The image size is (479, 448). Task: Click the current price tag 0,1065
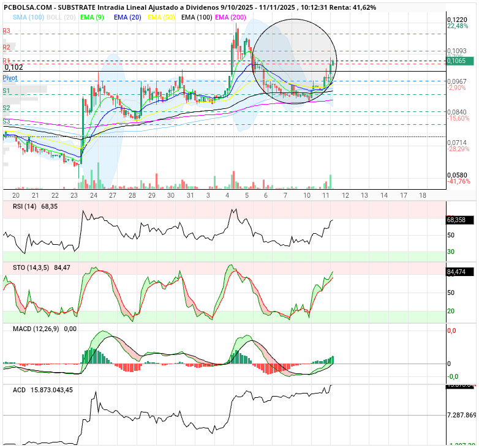[x=460, y=61]
